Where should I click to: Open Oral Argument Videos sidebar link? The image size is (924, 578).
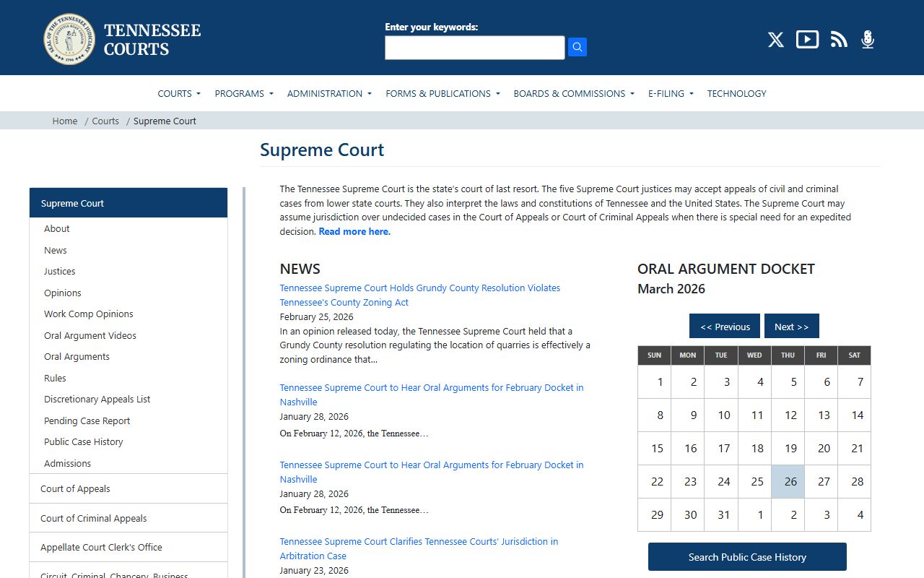tap(90, 335)
